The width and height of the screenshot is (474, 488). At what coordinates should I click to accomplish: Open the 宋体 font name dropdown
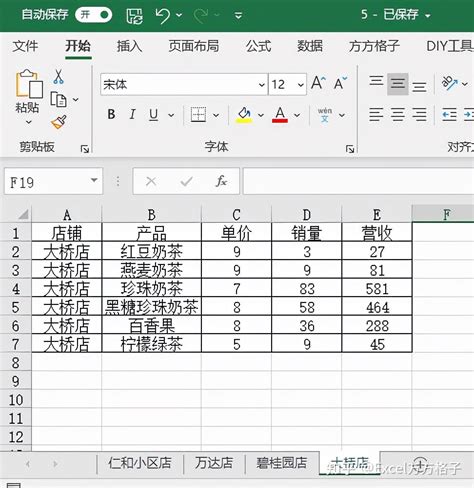(262, 85)
